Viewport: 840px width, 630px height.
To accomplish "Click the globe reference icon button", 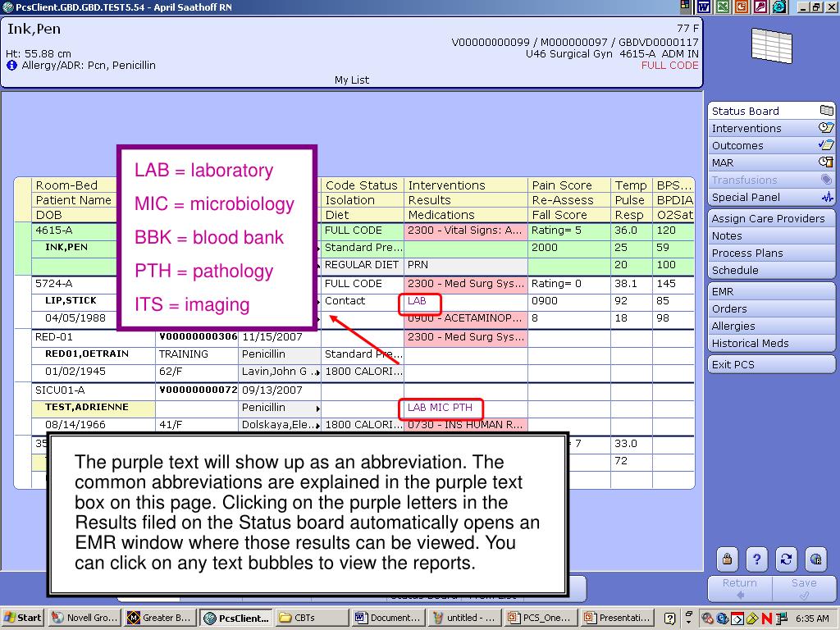I will pyautogui.click(x=815, y=559).
